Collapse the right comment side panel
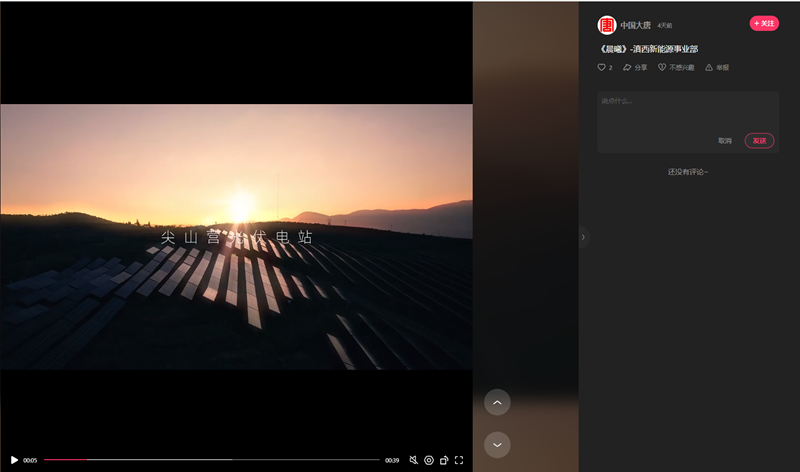Screen dimensions: 800x472 coord(583,237)
